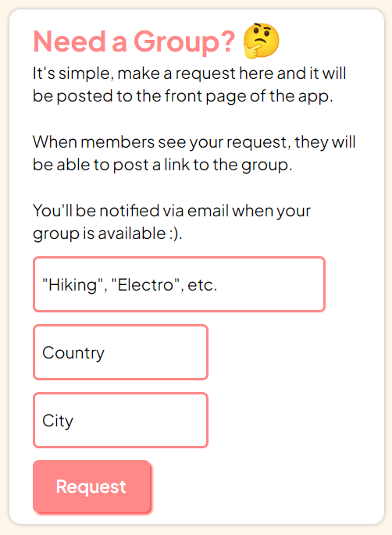This screenshot has height=535, width=392.
Task: Click the "be posted to the front page" line
Action: coord(183,96)
